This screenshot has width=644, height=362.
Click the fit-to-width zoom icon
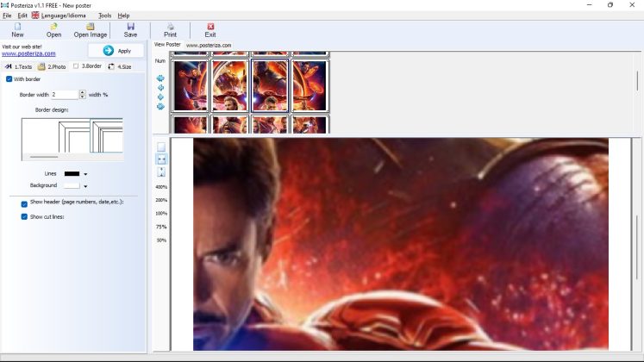click(x=161, y=159)
